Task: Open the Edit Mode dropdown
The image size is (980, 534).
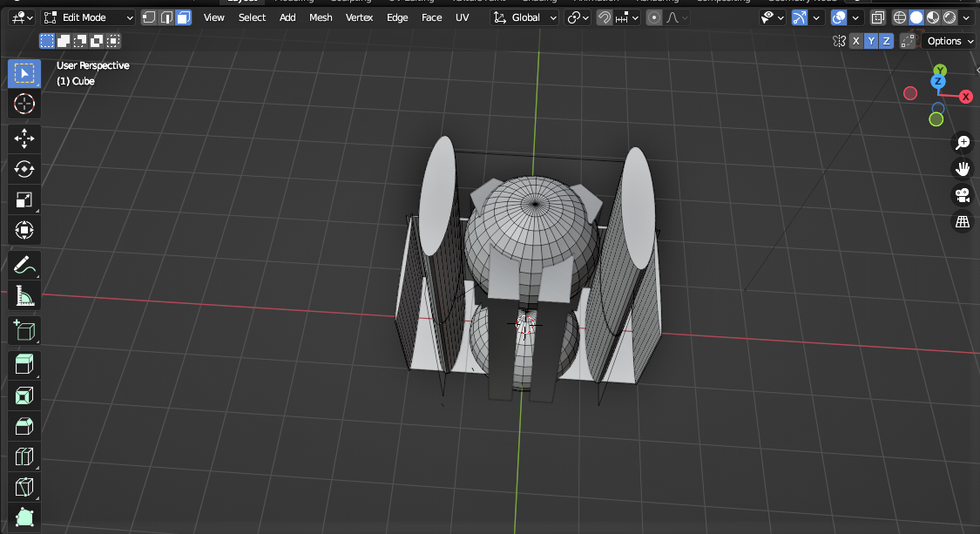Action: [89, 17]
